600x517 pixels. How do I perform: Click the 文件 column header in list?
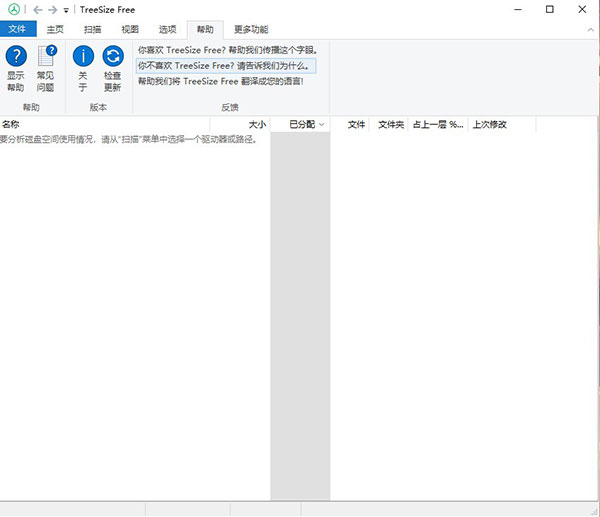click(x=350, y=124)
